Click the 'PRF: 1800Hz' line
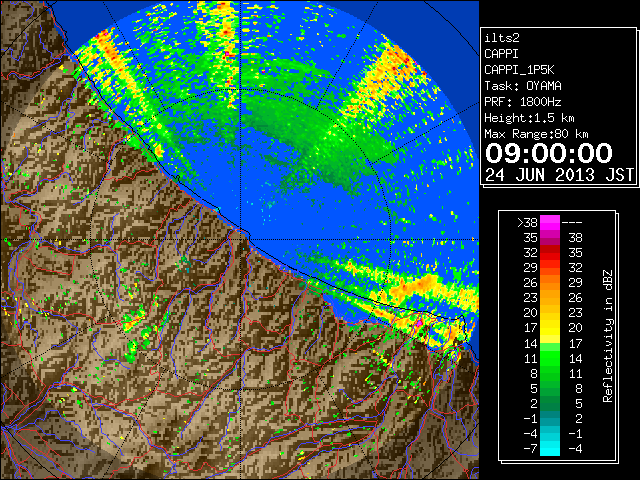640x480 pixels. point(523,102)
